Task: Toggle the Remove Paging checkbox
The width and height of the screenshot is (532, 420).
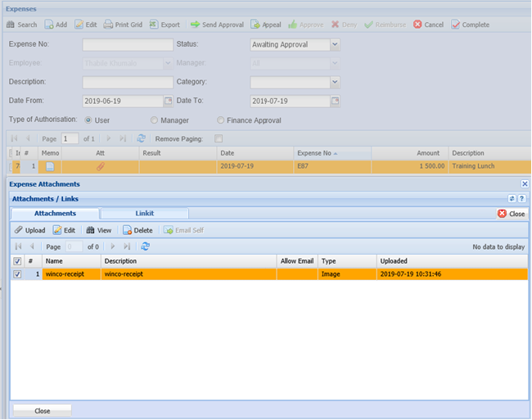Action: tap(219, 139)
